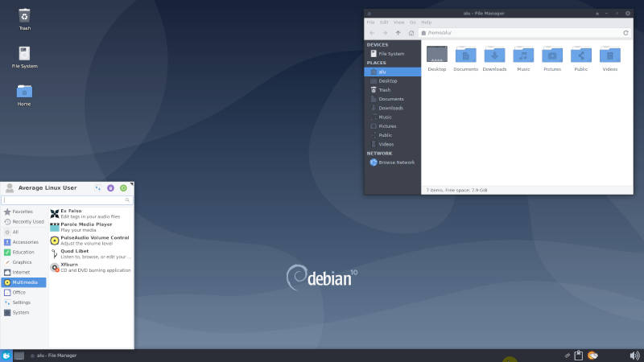Viewport: 644px width, 362px height.
Task: Select Desktop in the Places sidebar
Action: (392, 81)
